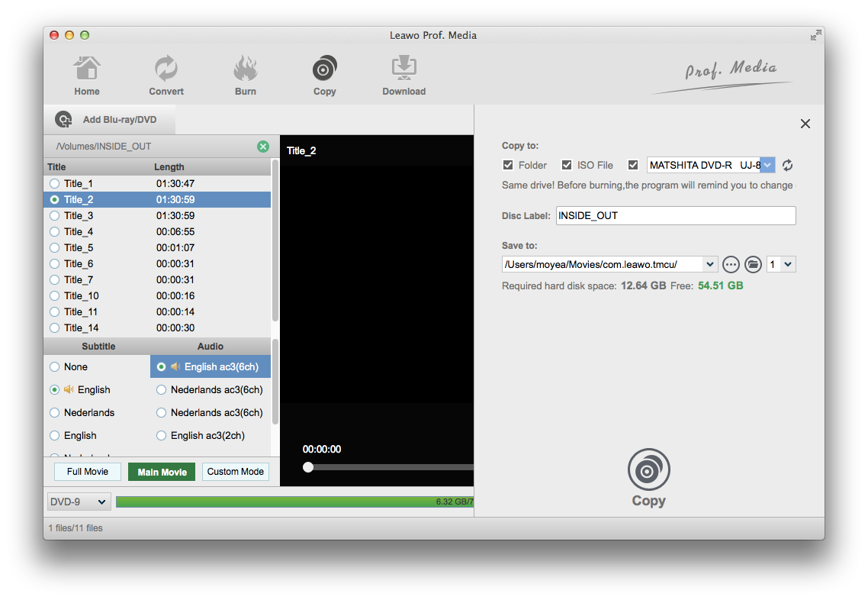This screenshot has width=868, height=600.
Task: Choose the lower English subtitle without icon
Action: click(x=54, y=435)
